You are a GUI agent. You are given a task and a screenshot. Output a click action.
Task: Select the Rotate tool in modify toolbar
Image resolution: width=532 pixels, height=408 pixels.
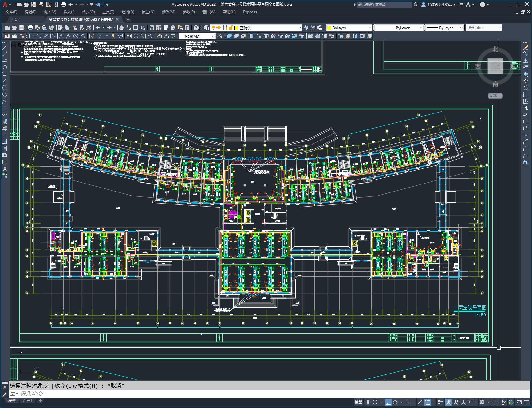pos(526,88)
